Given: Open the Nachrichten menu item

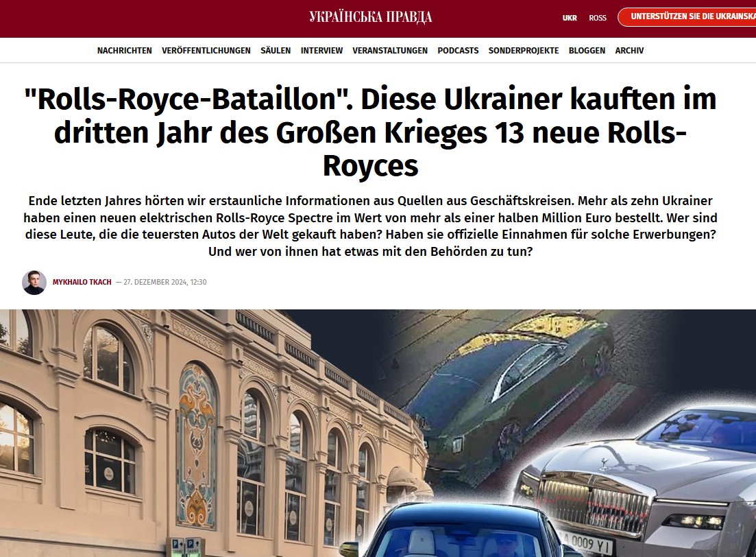Looking at the screenshot, I should click(124, 50).
